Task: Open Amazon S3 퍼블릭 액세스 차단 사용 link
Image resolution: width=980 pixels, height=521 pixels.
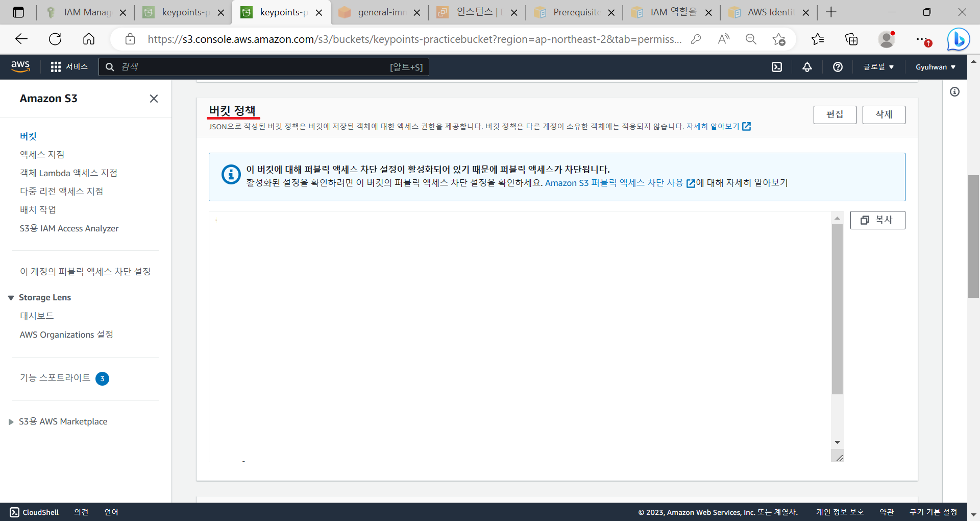Action: pos(620,183)
